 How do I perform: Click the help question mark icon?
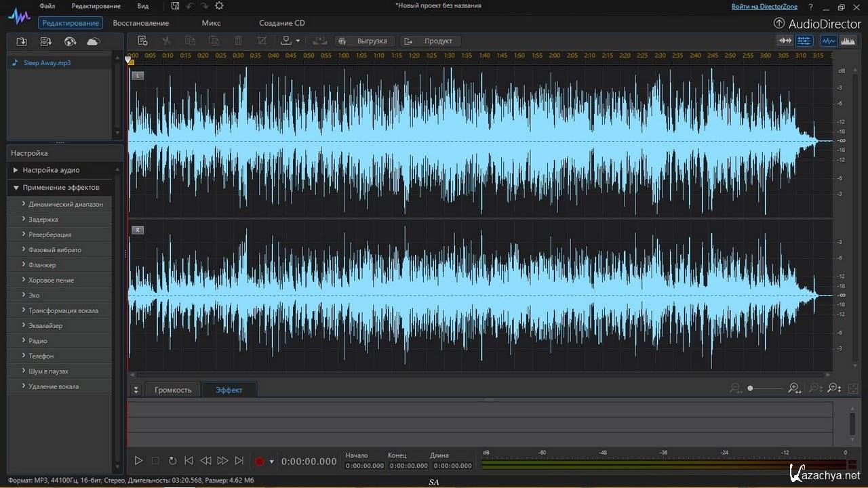point(812,7)
